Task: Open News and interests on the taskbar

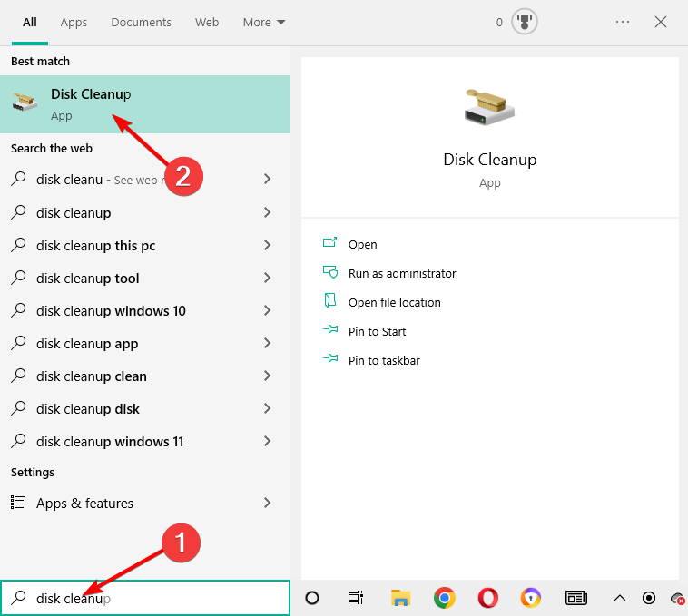Action: click(575, 598)
